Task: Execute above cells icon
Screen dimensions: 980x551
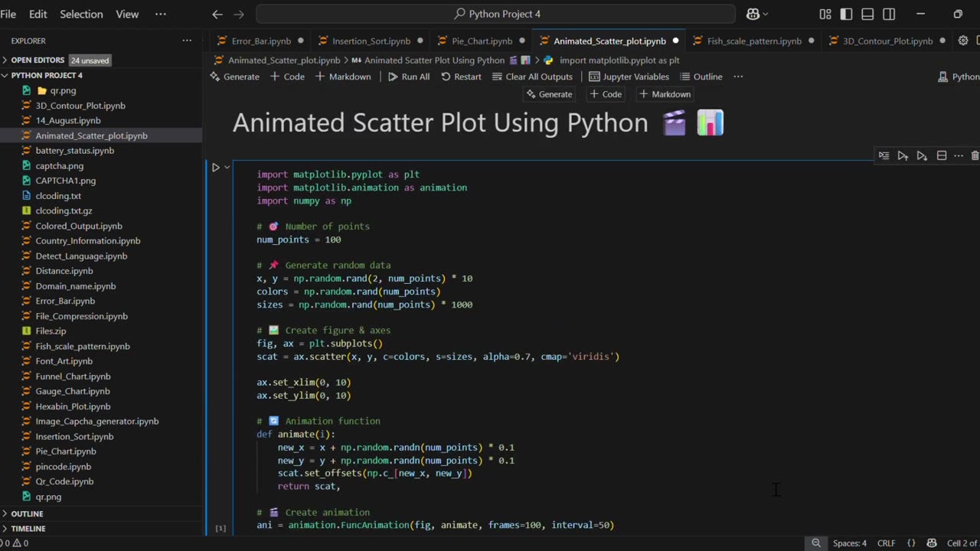Action: coord(903,155)
